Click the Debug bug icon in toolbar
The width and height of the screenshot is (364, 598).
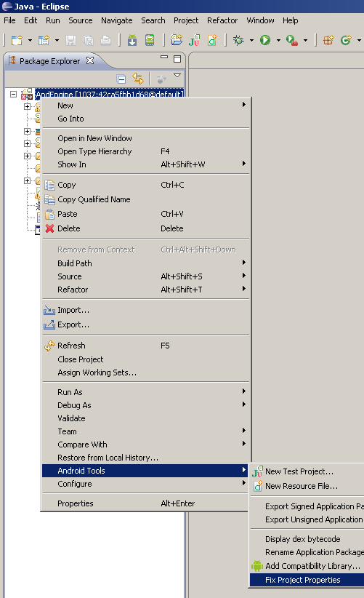coord(238,40)
